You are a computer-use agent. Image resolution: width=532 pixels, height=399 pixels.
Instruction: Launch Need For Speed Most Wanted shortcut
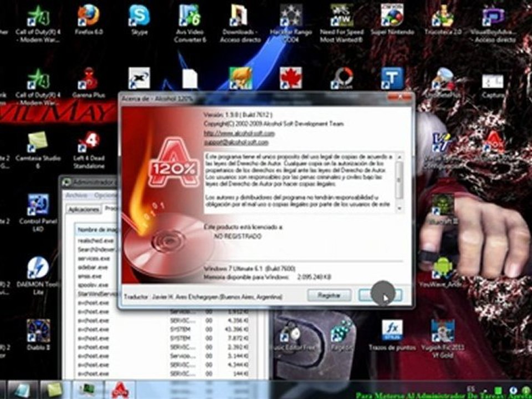click(342, 23)
